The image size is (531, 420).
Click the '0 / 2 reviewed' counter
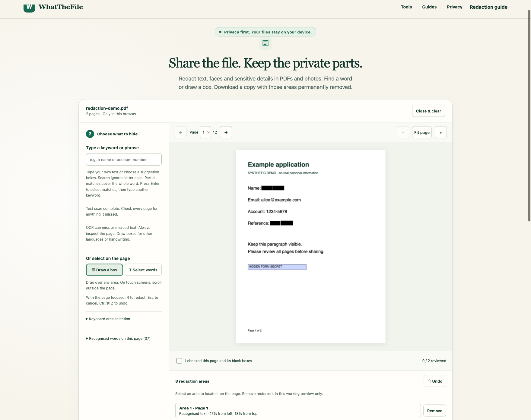[x=434, y=361]
